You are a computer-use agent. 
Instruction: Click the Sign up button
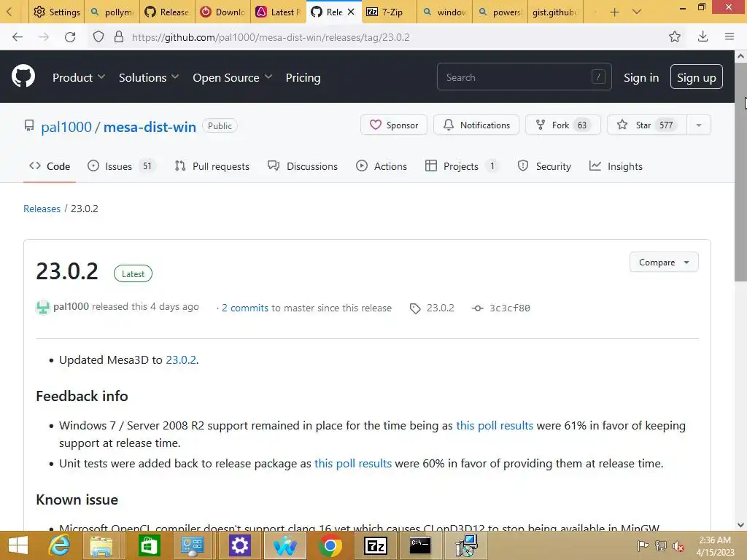696,77
